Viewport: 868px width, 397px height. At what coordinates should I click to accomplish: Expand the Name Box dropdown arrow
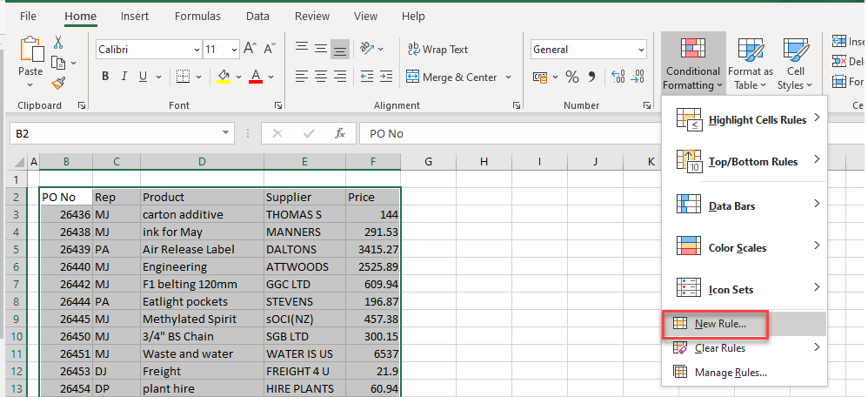coord(226,133)
